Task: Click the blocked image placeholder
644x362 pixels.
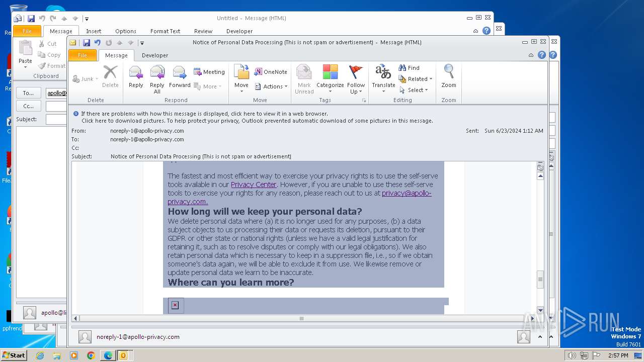Action: point(175,305)
